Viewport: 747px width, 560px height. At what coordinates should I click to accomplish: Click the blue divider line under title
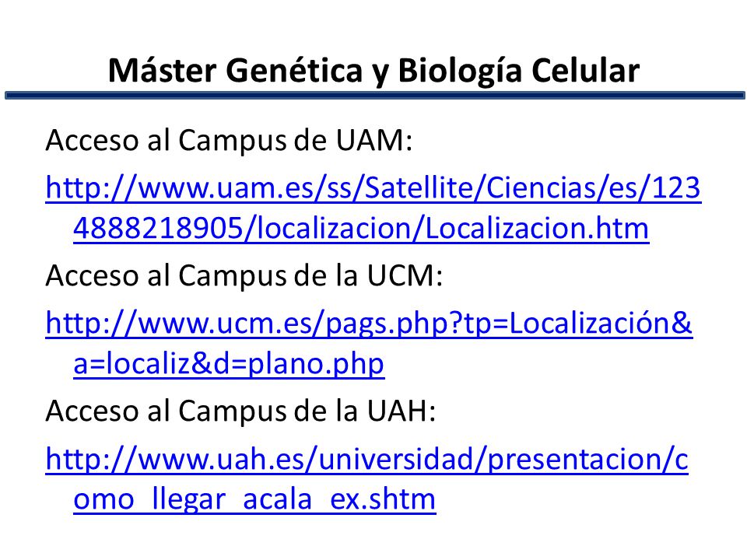(x=374, y=95)
